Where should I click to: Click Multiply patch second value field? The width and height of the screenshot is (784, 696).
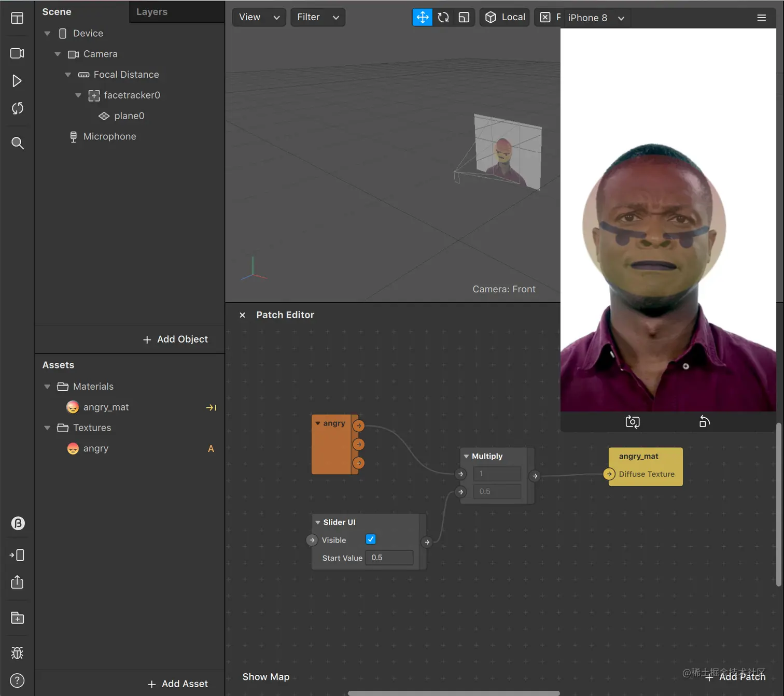[x=497, y=491]
